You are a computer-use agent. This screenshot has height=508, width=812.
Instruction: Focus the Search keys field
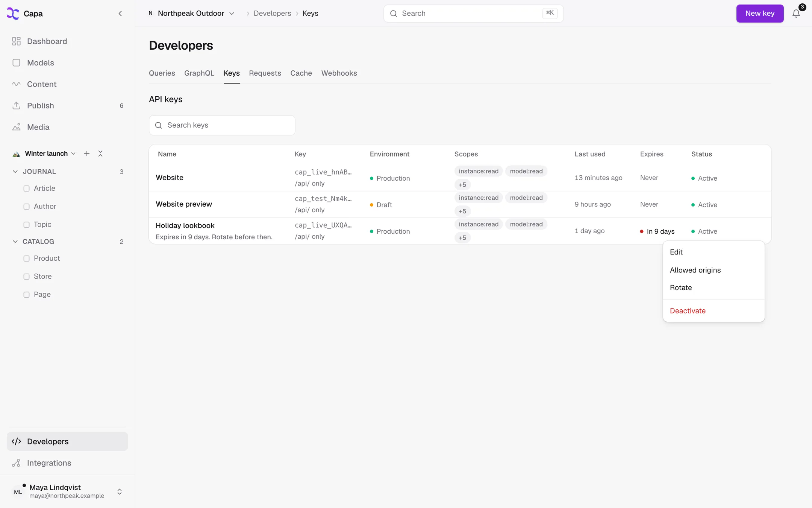click(x=222, y=125)
